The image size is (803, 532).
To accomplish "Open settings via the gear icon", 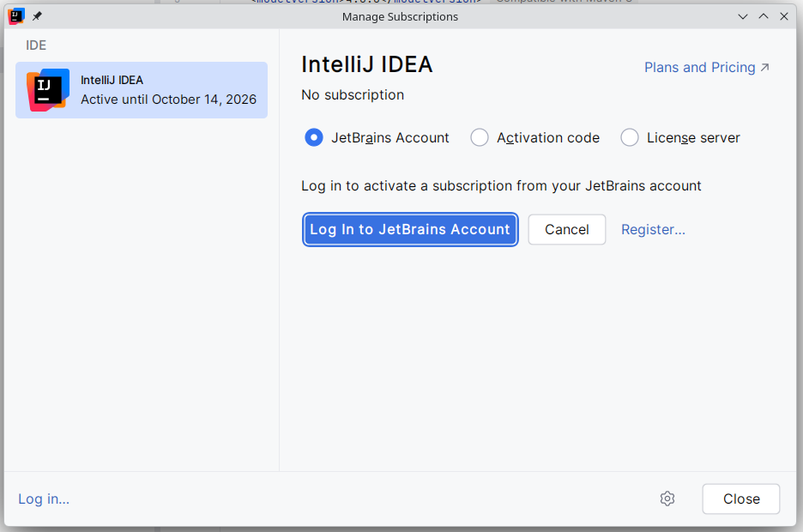I will (x=667, y=499).
